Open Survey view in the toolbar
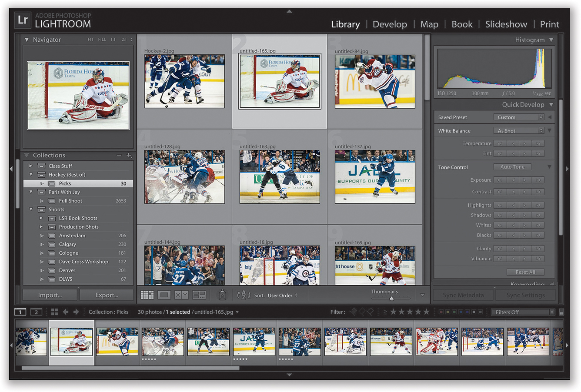Viewport: 581px width, 392px height. 199,295
